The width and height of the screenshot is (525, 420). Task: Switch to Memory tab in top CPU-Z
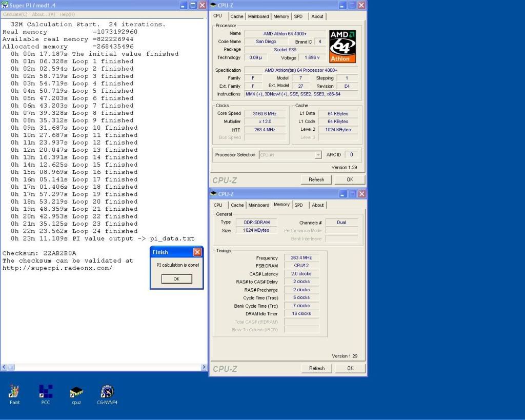pos(281,16)
